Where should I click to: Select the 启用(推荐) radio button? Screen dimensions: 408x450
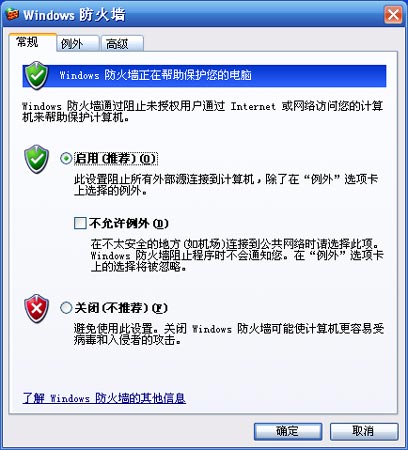(66, 158)
